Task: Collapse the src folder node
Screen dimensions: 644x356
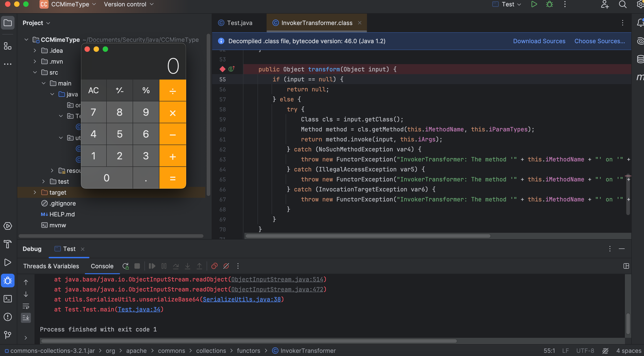Action: (x=35, y=72)
